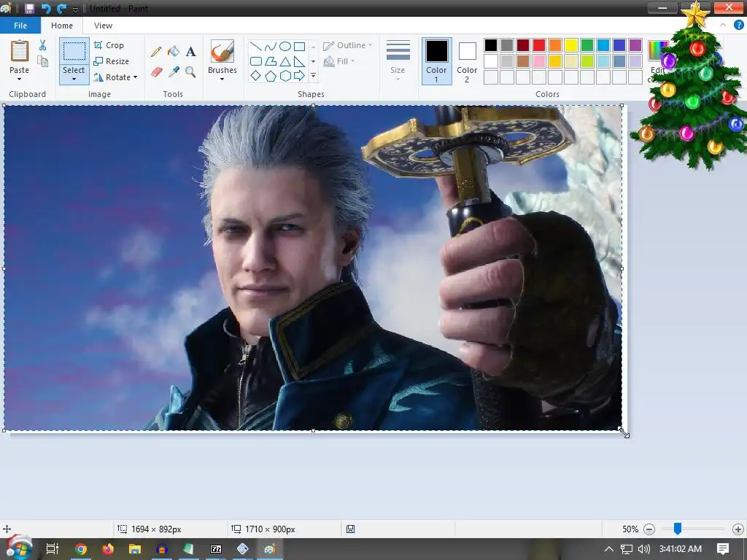Expand the Rotate dropdown
This screenshot has height=560, width=747.
135,77
